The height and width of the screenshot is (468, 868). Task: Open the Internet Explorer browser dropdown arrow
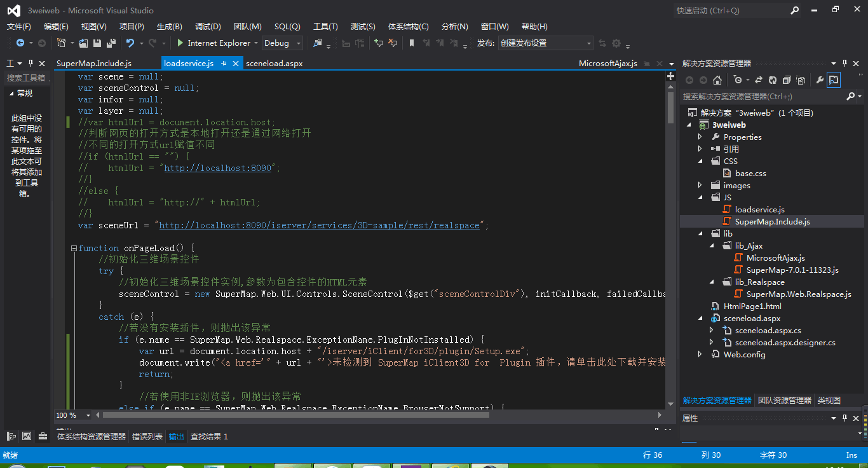256,43
